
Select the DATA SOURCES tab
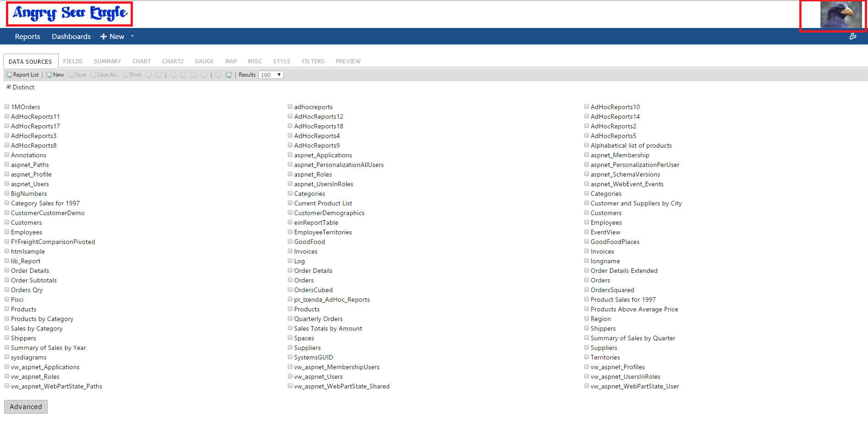(x=30, y=61)
